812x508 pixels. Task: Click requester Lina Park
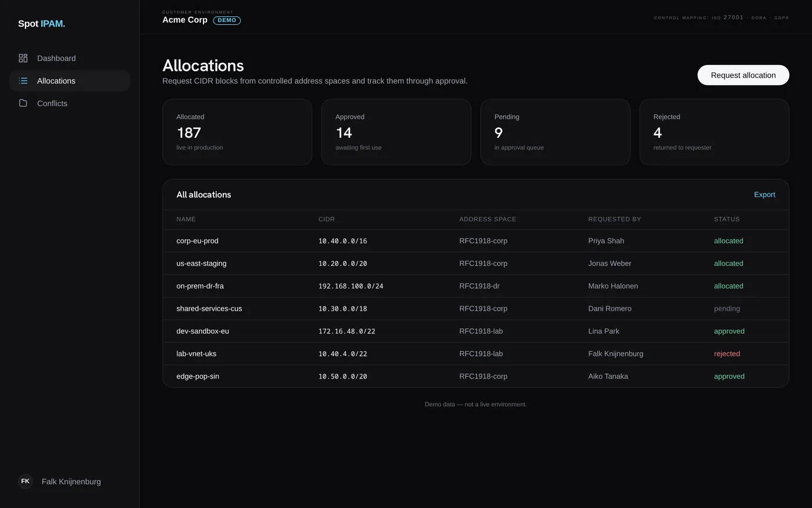click(x=604, y=332)
